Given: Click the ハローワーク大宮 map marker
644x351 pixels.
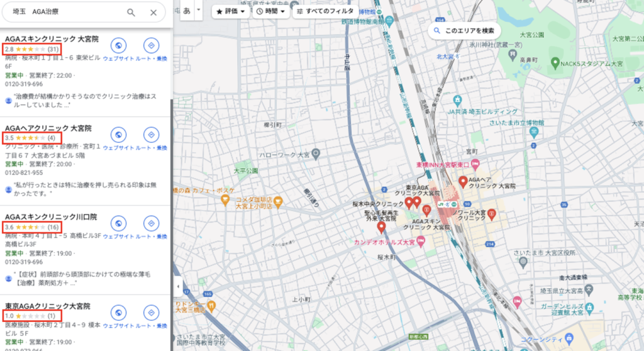Looking at the screenshot, I should (316, 154).
